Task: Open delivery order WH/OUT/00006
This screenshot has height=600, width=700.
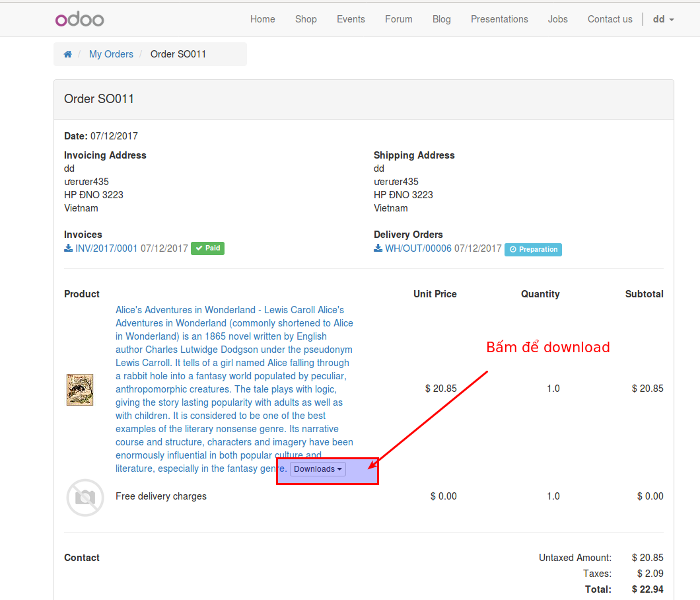Action: tap(418, 248)
